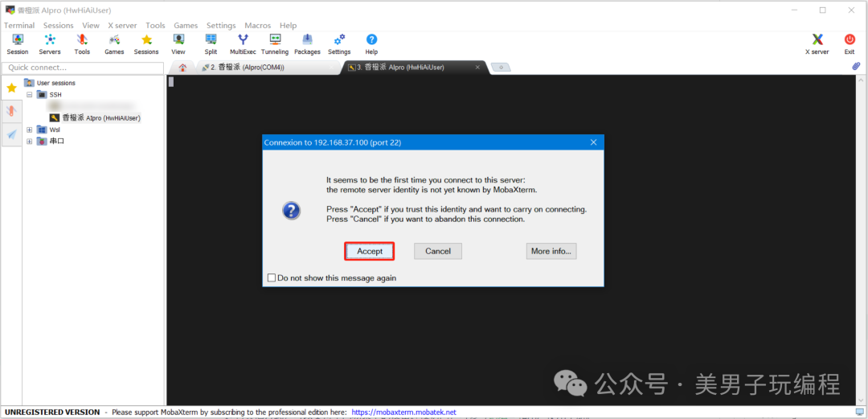
Task: Open the View menu in menu bar
Action: (x=91, y=26)
